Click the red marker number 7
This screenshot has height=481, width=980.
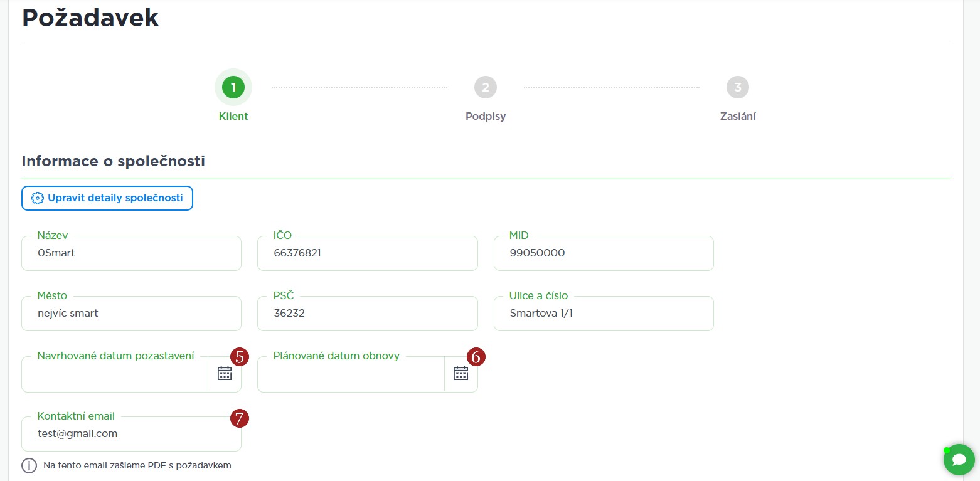point(240,418)
